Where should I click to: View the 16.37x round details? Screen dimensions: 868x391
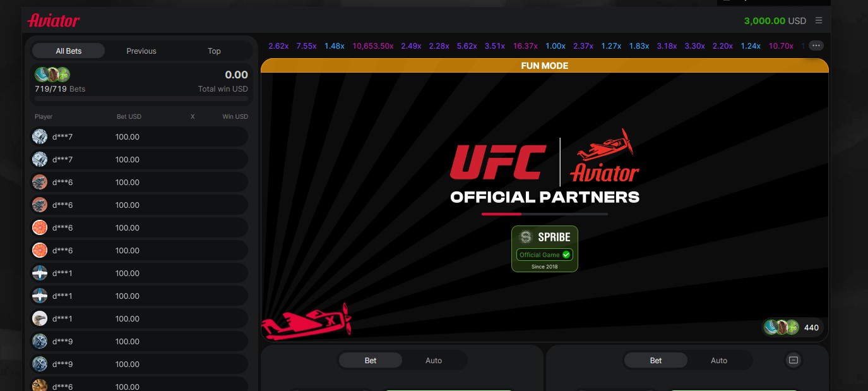[x=525, y=46]
